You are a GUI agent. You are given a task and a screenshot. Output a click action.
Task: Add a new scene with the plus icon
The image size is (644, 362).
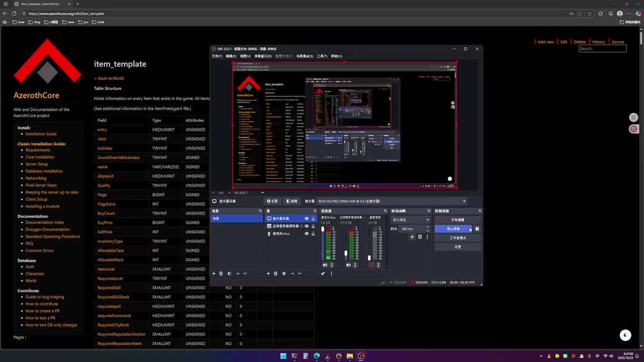pos(214,274)
